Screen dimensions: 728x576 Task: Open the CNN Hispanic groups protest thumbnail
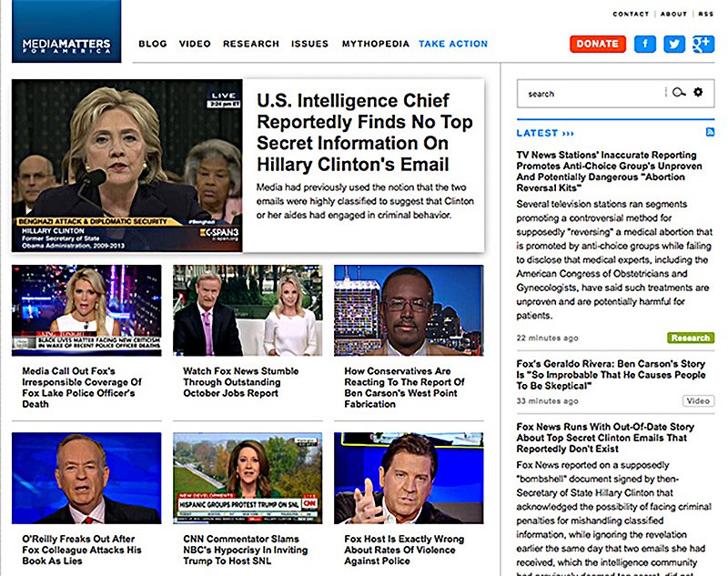248,478
